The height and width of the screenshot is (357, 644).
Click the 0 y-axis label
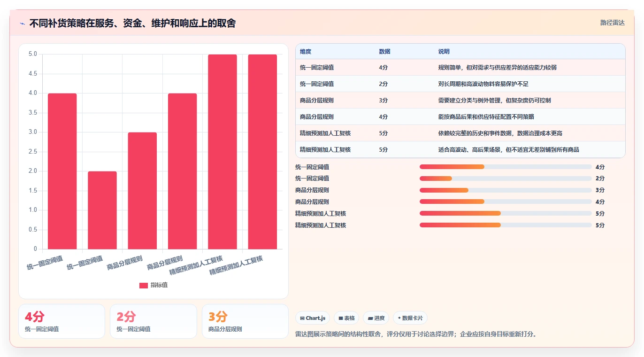35,248
